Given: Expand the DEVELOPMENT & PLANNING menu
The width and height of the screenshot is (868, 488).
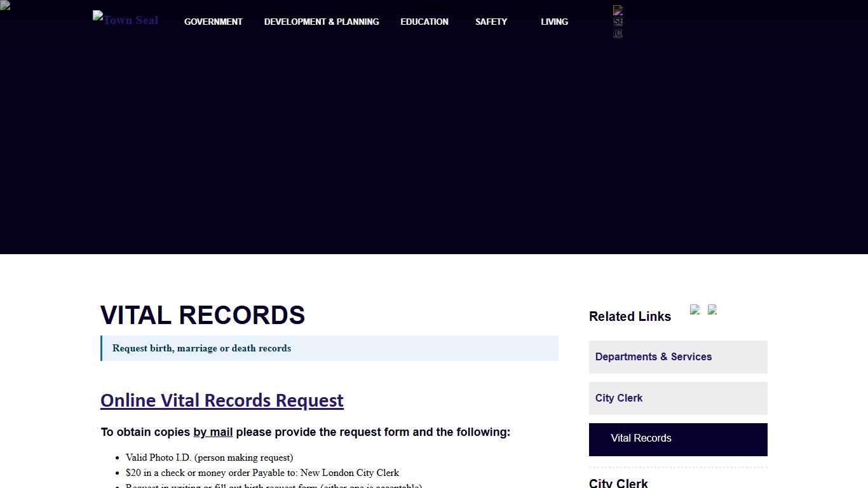Looking at the screenshot, I should click(x=322, y=22).
